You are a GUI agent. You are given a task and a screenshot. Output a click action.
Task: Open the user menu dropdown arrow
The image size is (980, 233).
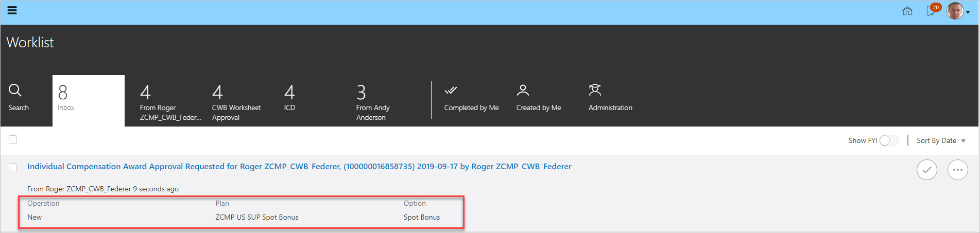point(968,12)
